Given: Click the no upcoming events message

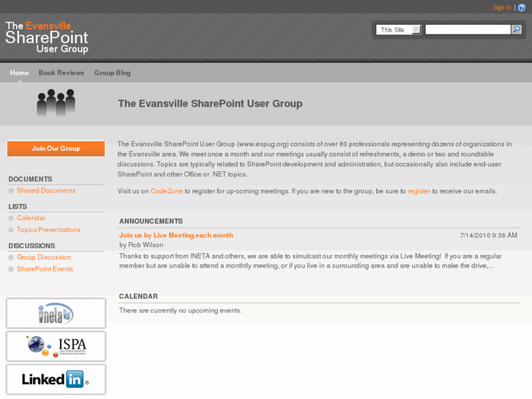Looking at the screenshot, I should pyautogui.click(x=181, y=310).
